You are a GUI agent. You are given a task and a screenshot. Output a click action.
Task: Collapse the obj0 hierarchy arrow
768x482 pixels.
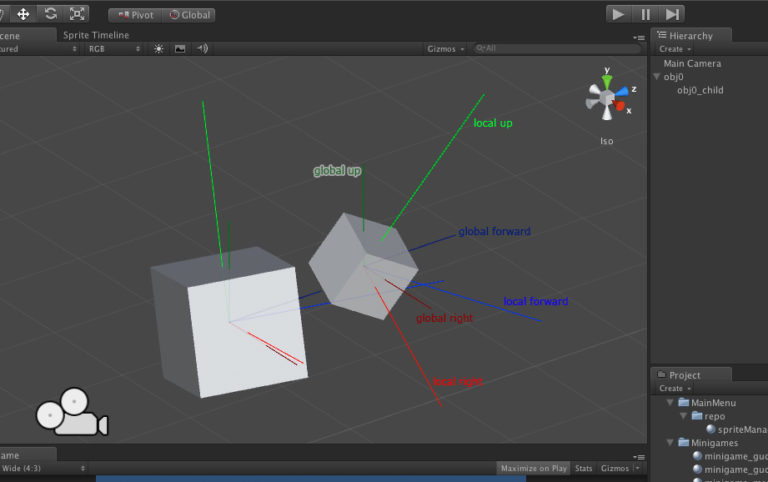pyautogui.click(x=657, y=76)
